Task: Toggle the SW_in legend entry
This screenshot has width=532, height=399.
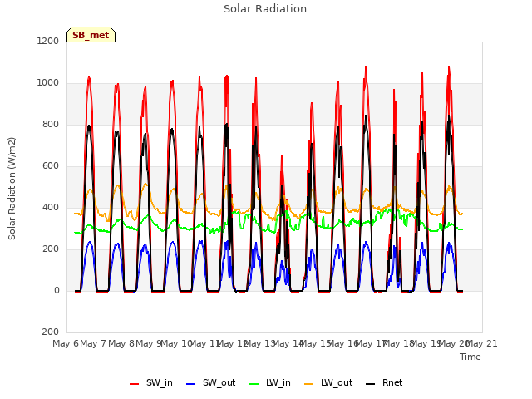Action: pos(151,382)
